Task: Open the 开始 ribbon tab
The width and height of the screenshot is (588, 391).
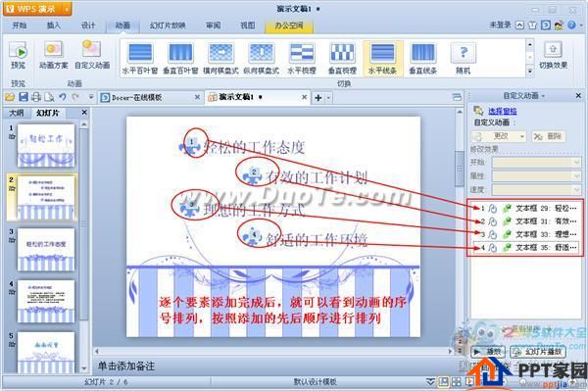Action: pyautogui.click(x=20, y=25)
